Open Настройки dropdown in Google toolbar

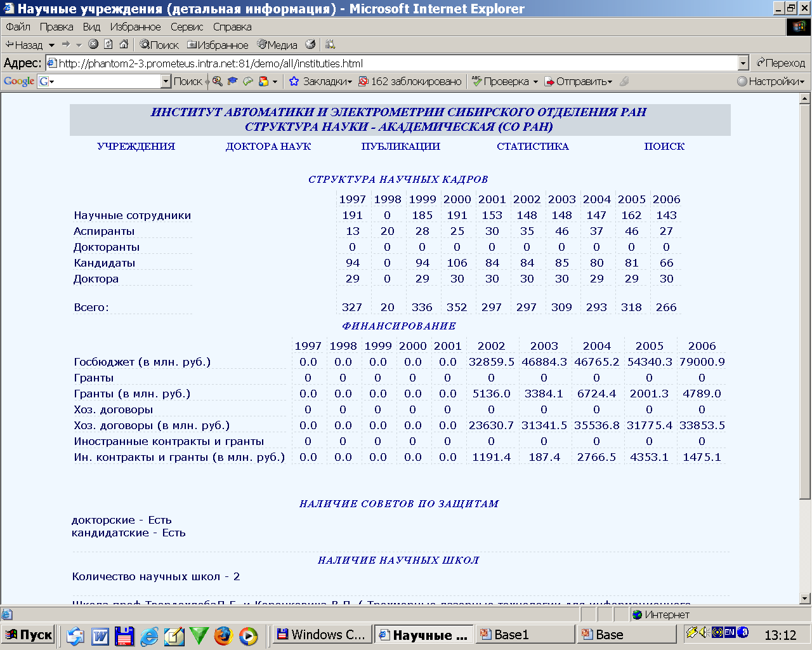771,81
